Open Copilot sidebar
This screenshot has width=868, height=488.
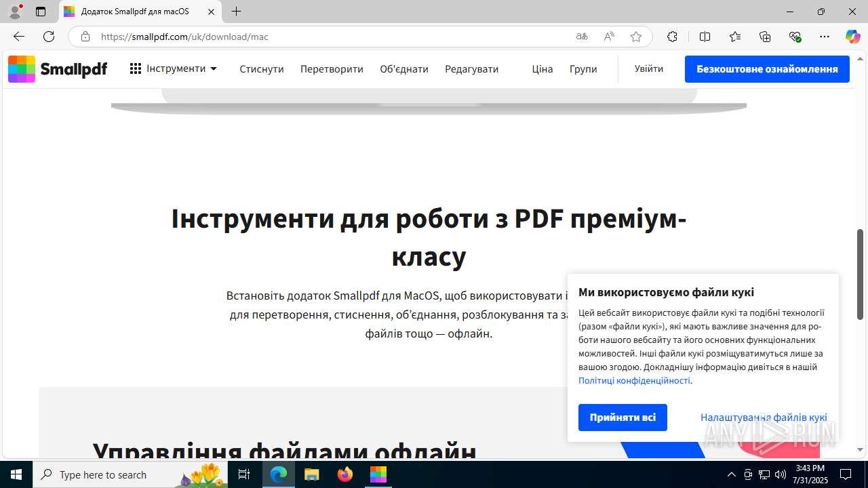(852, 37)
